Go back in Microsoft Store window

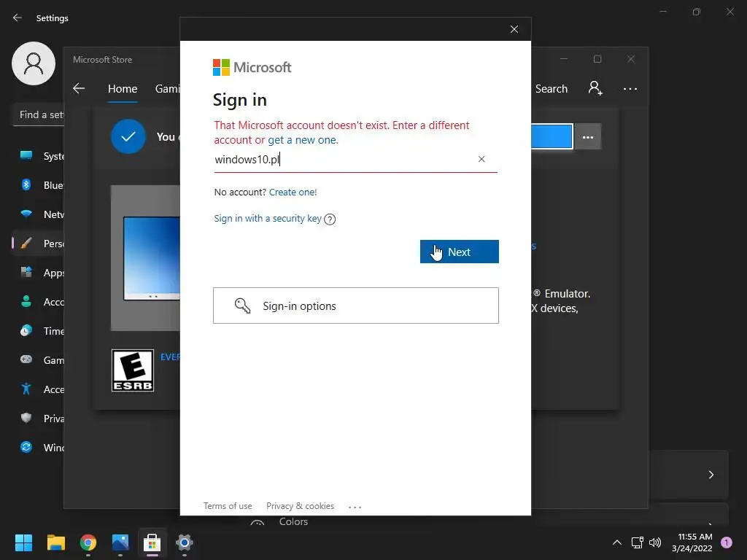tap(79, 88)
